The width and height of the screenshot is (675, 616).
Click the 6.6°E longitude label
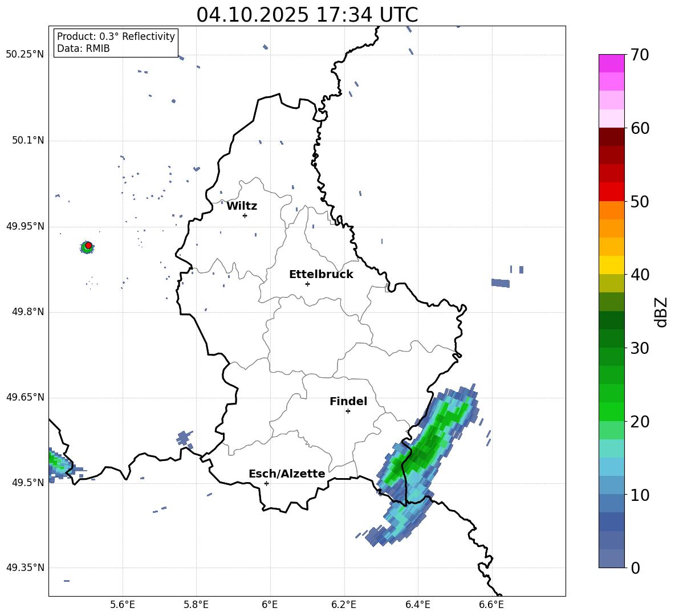[491, 605]
